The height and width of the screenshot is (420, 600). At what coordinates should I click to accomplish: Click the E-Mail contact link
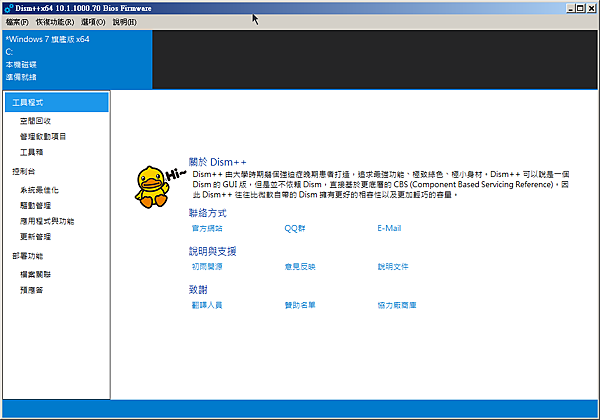point(389,228)
